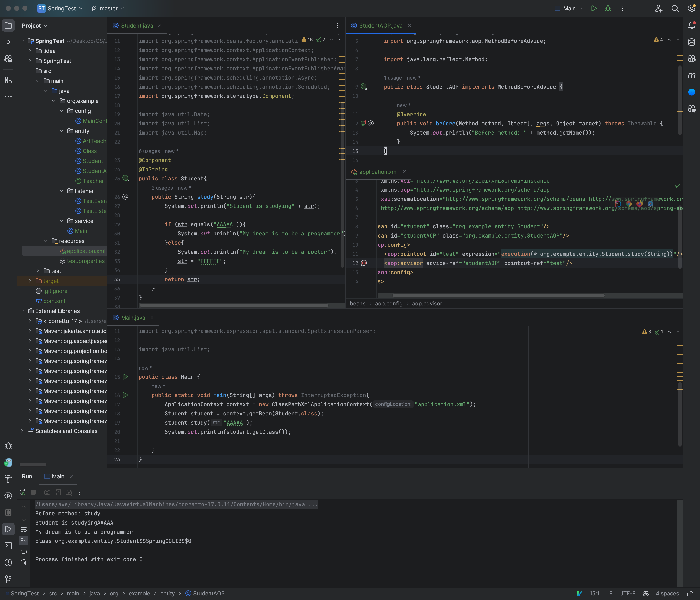Collapse the src folder
The width and height of the screenshot is (700, 600).
pos(30,71)
